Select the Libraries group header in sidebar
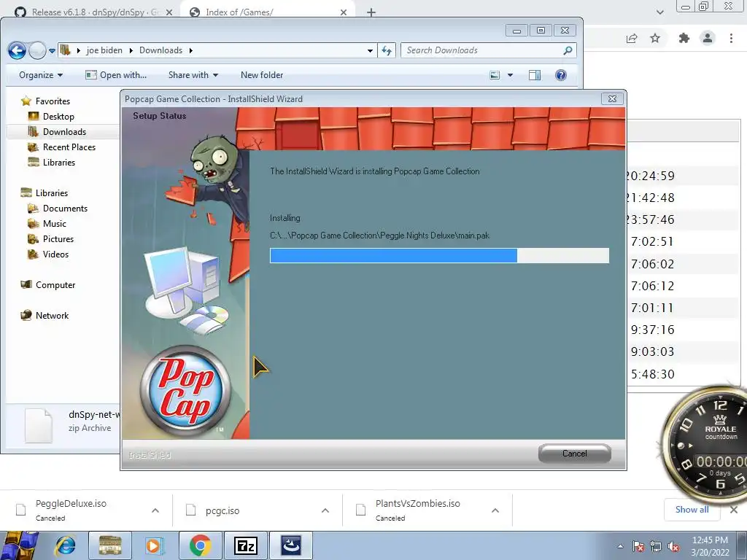747x560 pixels. [x=52, y=192]
